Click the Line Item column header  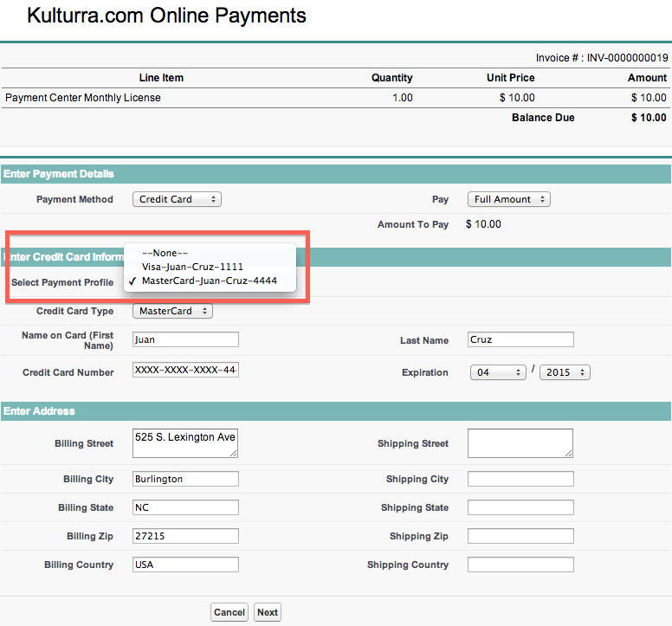(x=161, y=78)
